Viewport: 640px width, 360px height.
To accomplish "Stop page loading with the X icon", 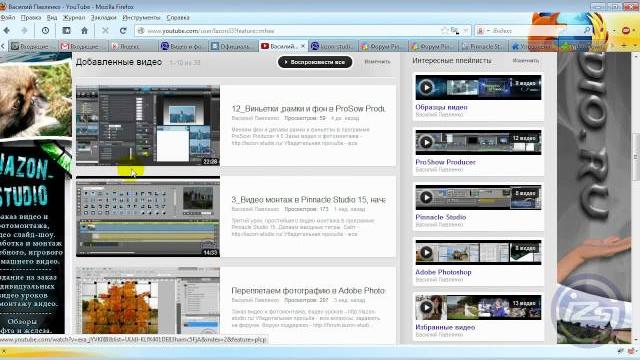I will tap(105, 31).
